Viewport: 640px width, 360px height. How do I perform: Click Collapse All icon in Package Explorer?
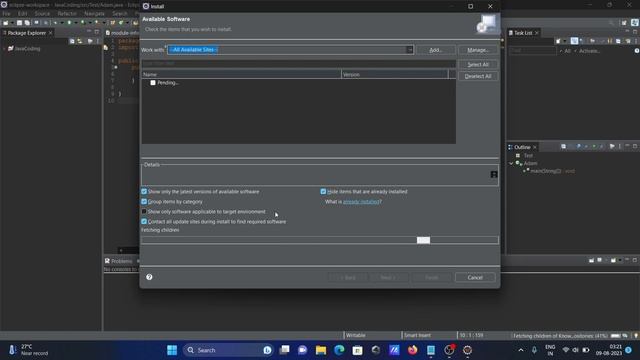(72, 41)
